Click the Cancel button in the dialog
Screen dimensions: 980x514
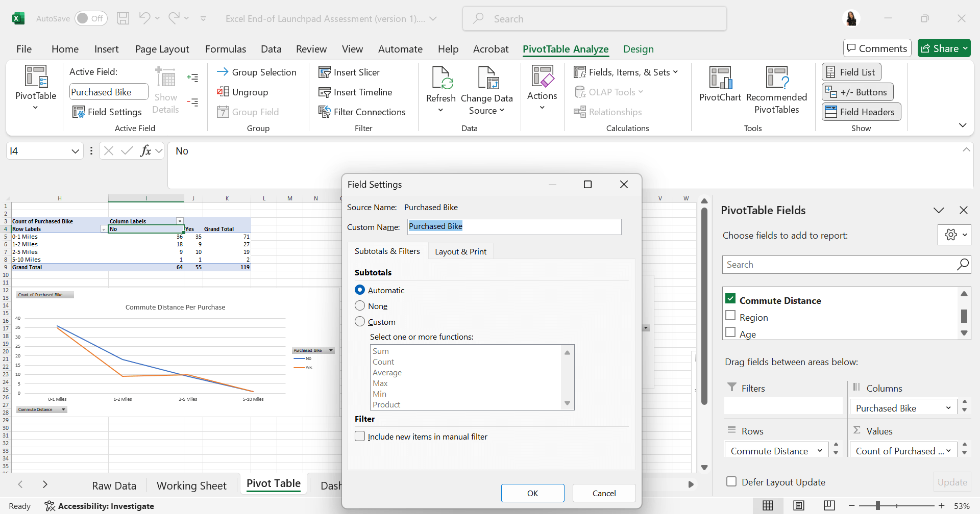pos(604,493)
